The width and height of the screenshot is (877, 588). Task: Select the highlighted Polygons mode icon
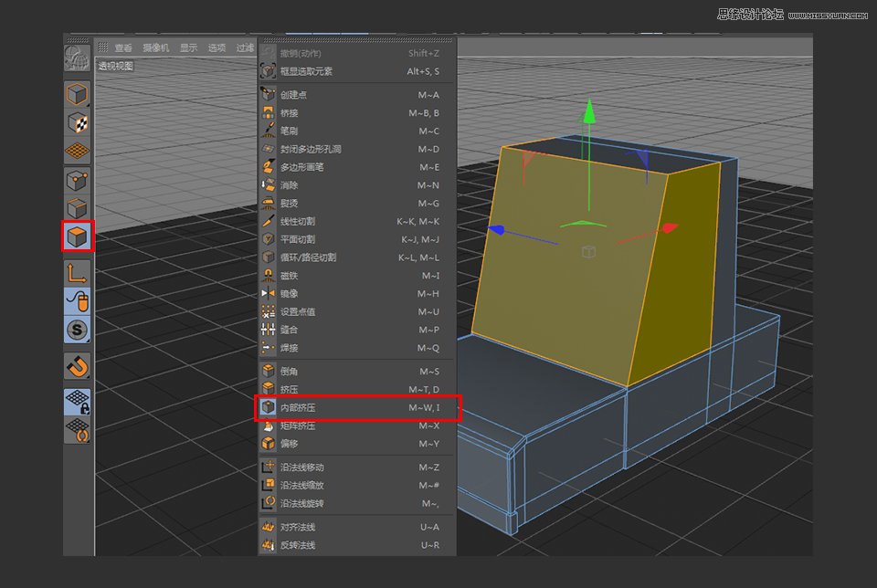point(78,236)
